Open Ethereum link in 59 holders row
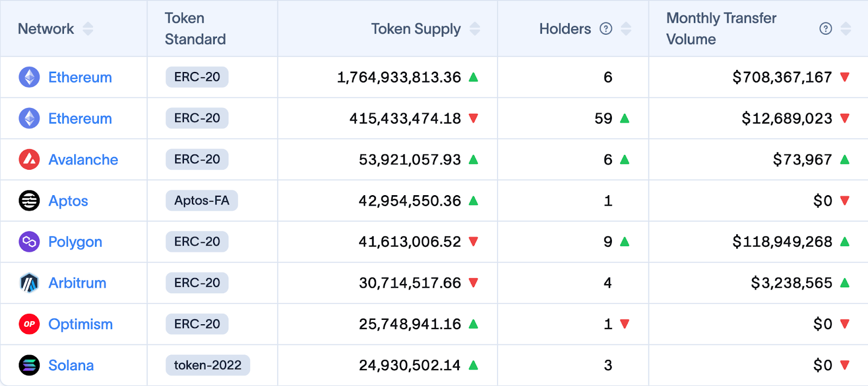 [80, 119]
